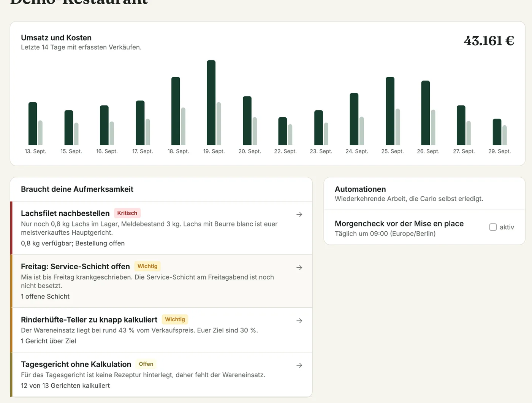
Task: Open Tagesgericht ohne Kalkulation title
Action: click(76, 364)
